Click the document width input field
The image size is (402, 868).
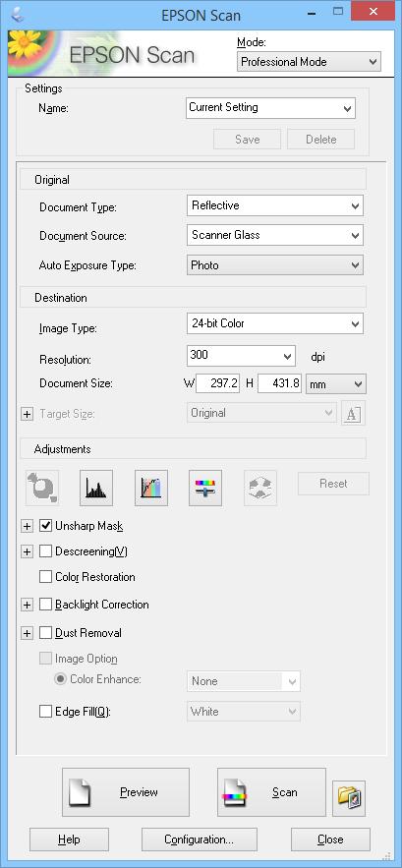[x=217, y=382]
